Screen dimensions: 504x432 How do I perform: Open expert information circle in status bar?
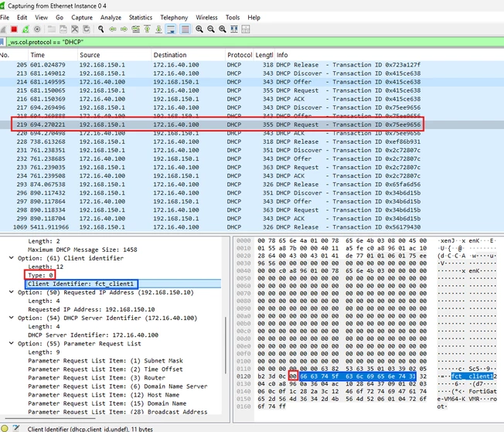tap(5, 428)
